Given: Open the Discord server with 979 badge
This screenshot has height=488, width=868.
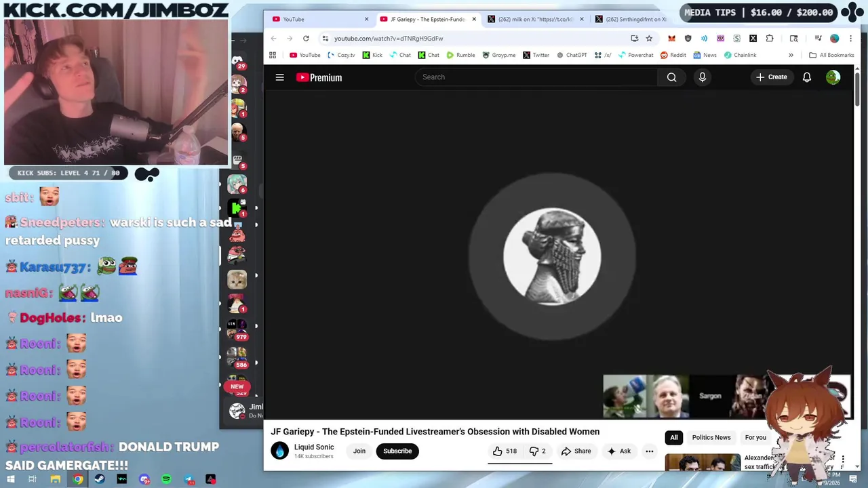Looking at the screenshot, I should tap(237, 329).
